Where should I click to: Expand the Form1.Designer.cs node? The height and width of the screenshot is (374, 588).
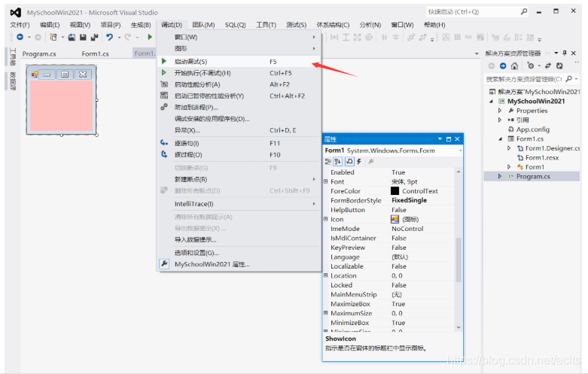tap(509, 148)
